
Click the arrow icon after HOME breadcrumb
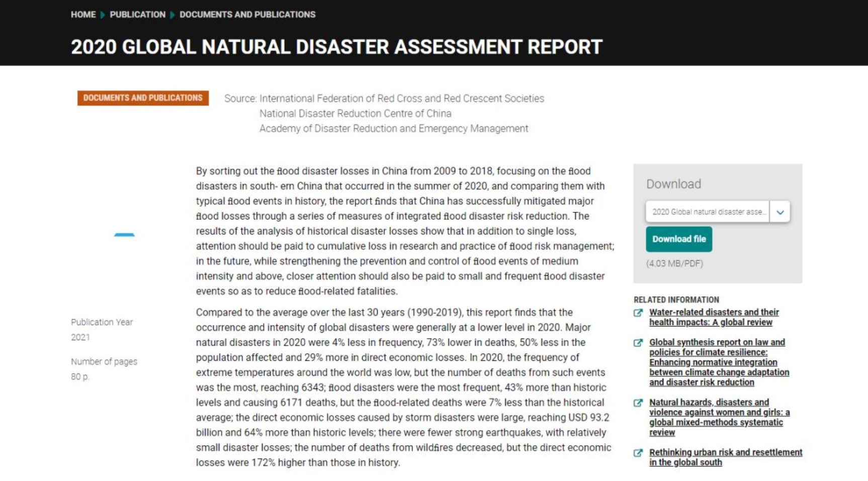click(x=103, y=15)
